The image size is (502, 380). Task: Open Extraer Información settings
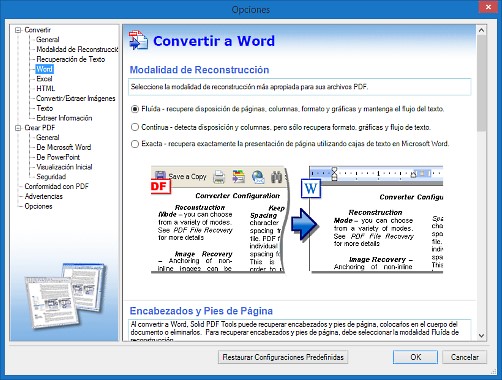coord(64,118)
